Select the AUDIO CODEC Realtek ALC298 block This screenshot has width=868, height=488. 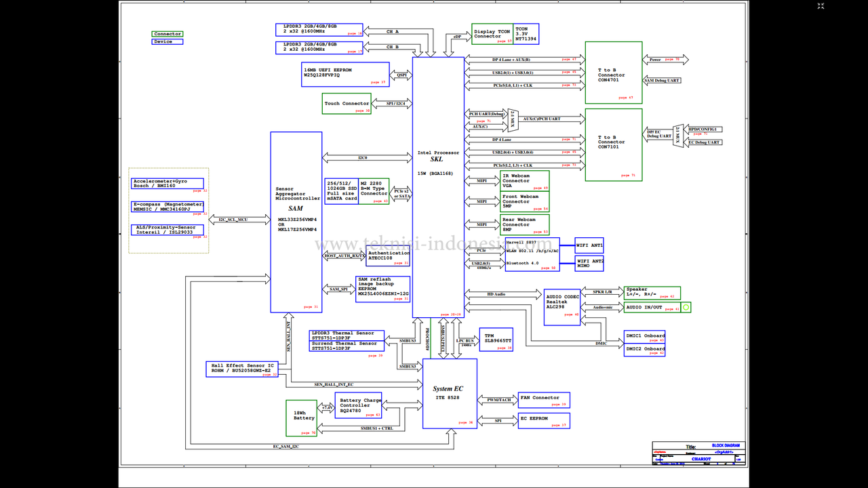pyautogui.click(x=562, y=307)
